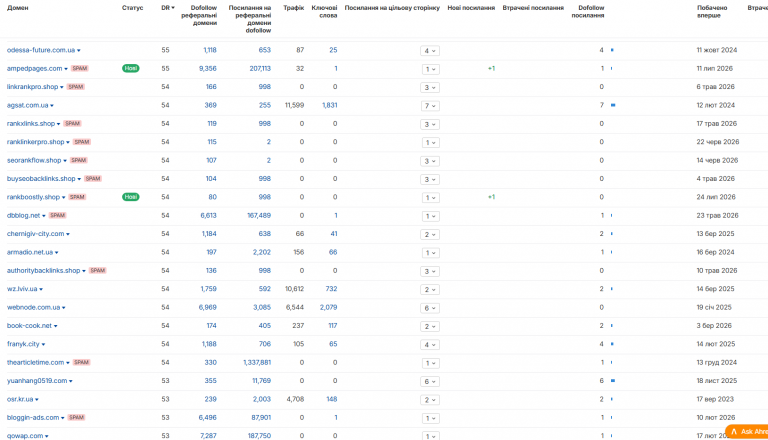Expand the franyk.city target links dropdown

coord(430,345)
